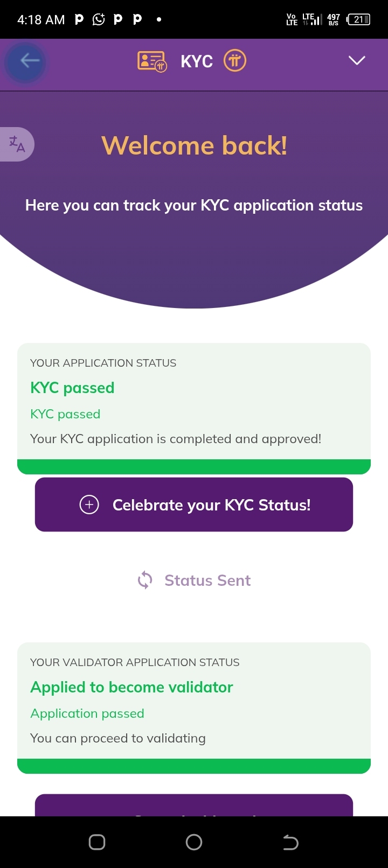This screenshot has width=388, height=868.
Task: Tap the Android home button
Action: (194, 842)
